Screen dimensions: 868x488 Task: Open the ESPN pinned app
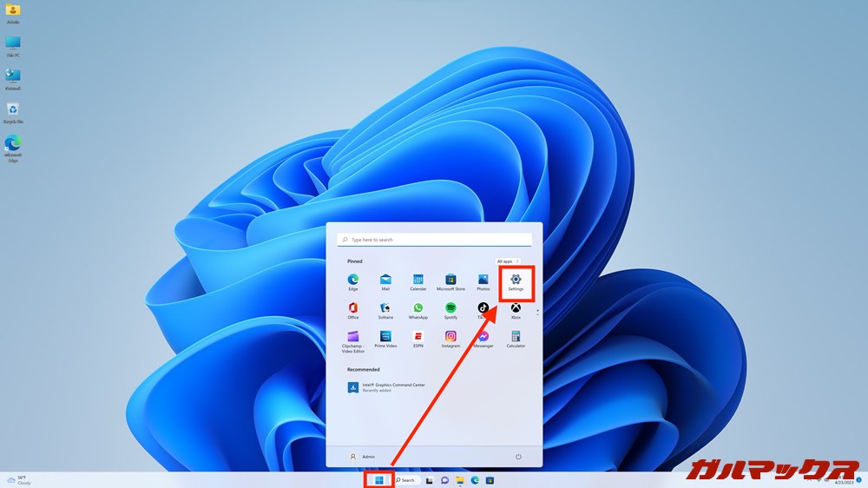pyautogui.click(x=418, y=339)
